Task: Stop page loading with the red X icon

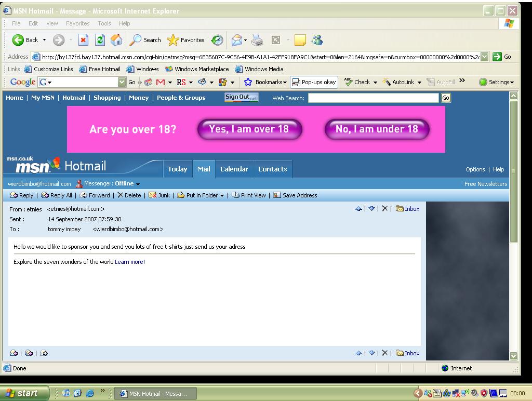Action: tap(83, 40)
